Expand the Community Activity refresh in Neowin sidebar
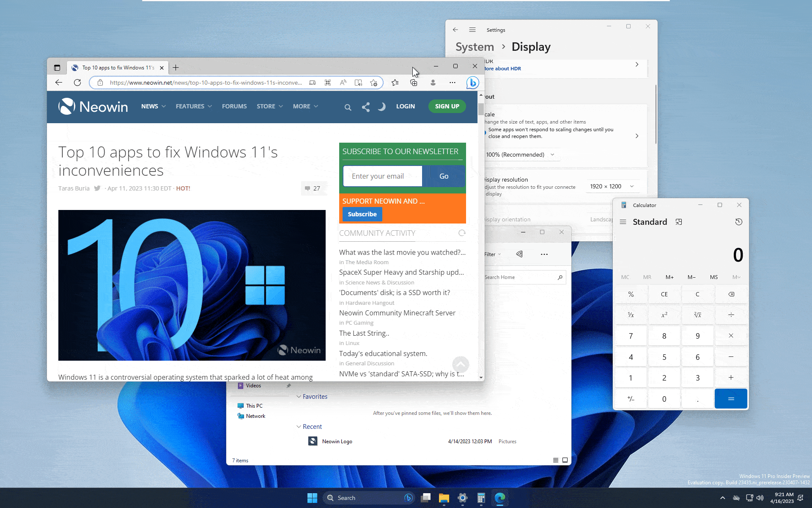This screenshot has height=508, width=812. [x=462, y=233]
